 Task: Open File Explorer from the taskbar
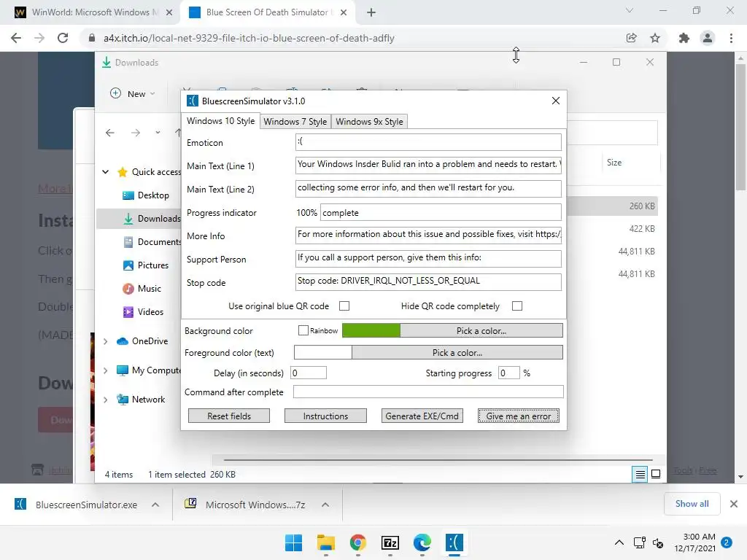326,542
